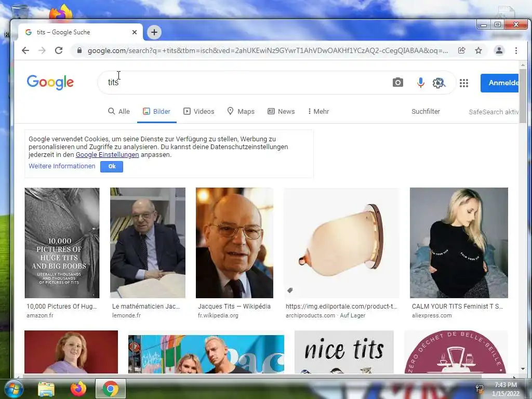Open the Google Einstellungen link
This screenshot has height=399, width=532.
coord(107,155)
